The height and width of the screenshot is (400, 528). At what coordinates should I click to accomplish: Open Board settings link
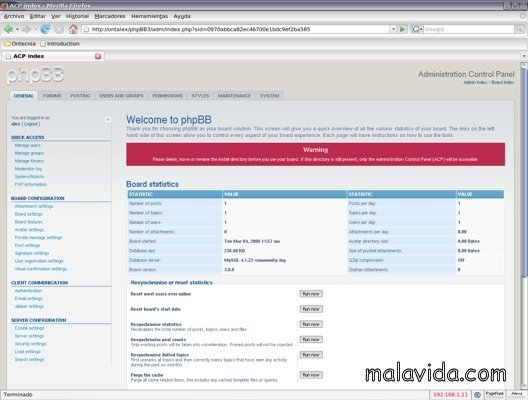pyautogui.click(x=28, y=214)
